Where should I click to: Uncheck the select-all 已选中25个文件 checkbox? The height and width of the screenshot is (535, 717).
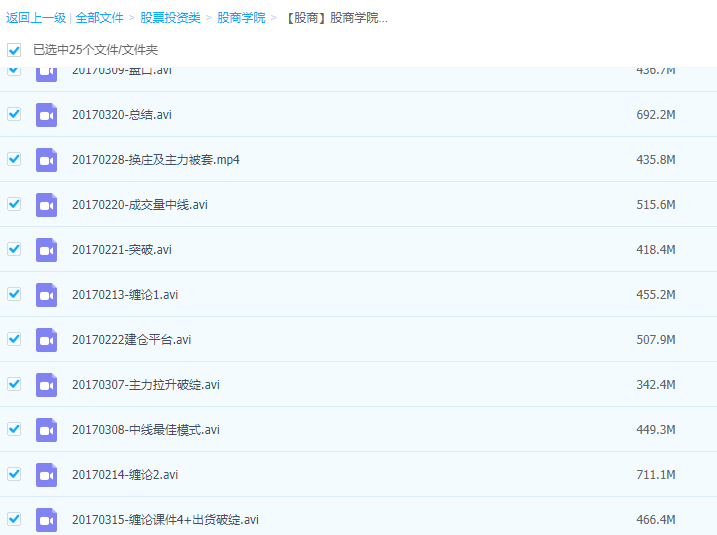pos(14,49)
